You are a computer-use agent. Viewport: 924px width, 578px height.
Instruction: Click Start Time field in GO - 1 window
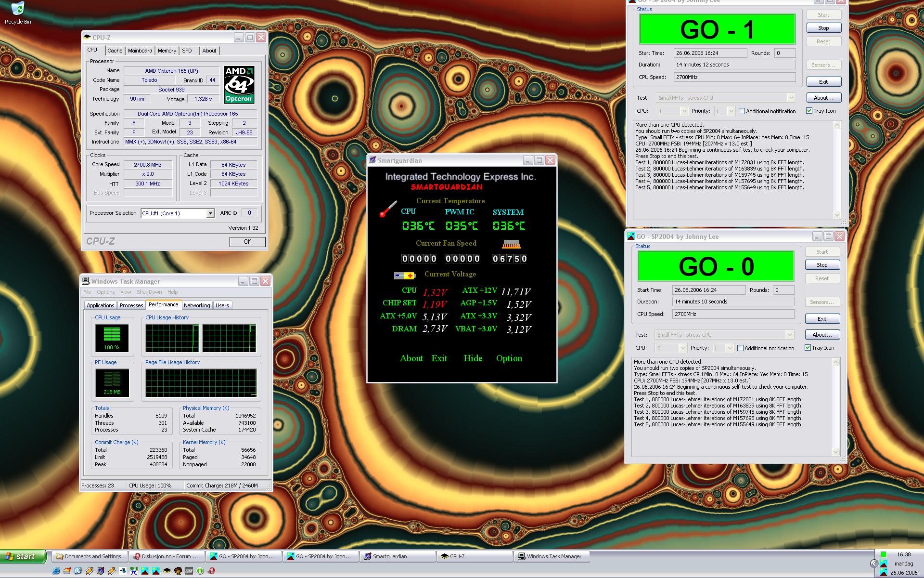coord(710,53)
